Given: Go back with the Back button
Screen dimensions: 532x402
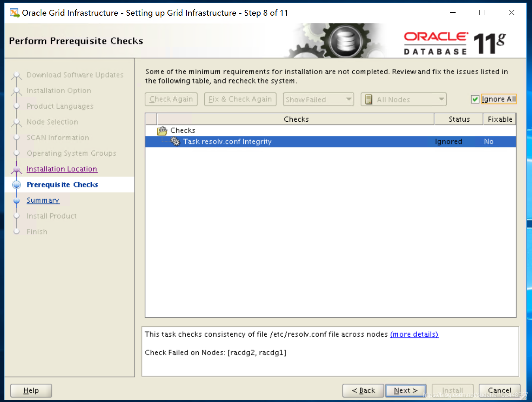Looking at the screenshot, I should point(363,390).
